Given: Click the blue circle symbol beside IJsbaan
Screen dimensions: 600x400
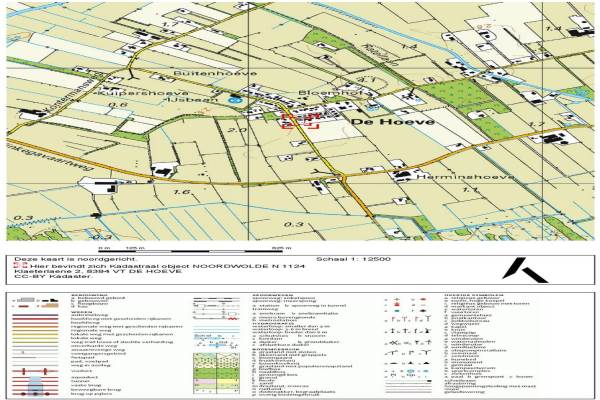Looking at the screenshot, I should (233, 100).
